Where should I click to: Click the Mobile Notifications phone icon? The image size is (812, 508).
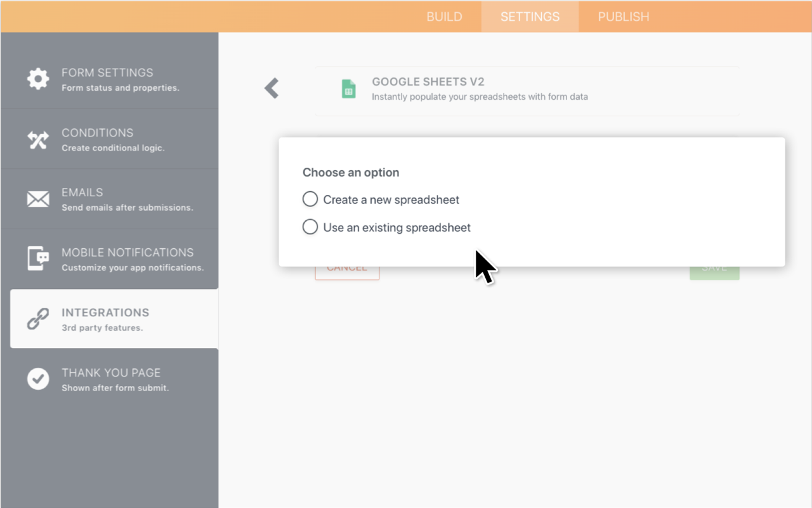[x=38, y=259]
